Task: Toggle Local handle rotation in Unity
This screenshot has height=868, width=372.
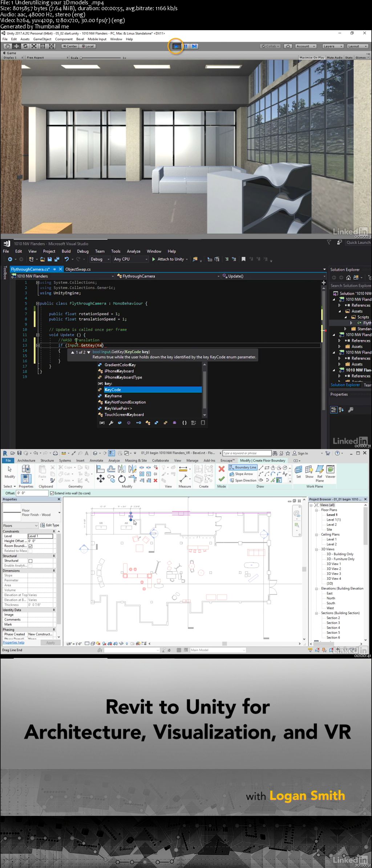Action: [x=88, y=46]
